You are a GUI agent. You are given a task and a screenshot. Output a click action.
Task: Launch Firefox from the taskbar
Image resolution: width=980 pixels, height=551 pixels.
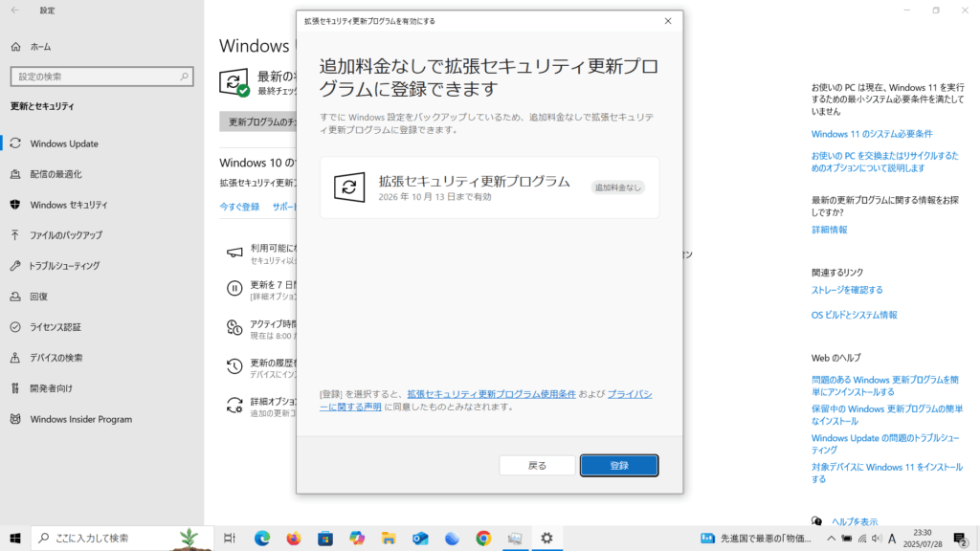(x=293, y=538)
